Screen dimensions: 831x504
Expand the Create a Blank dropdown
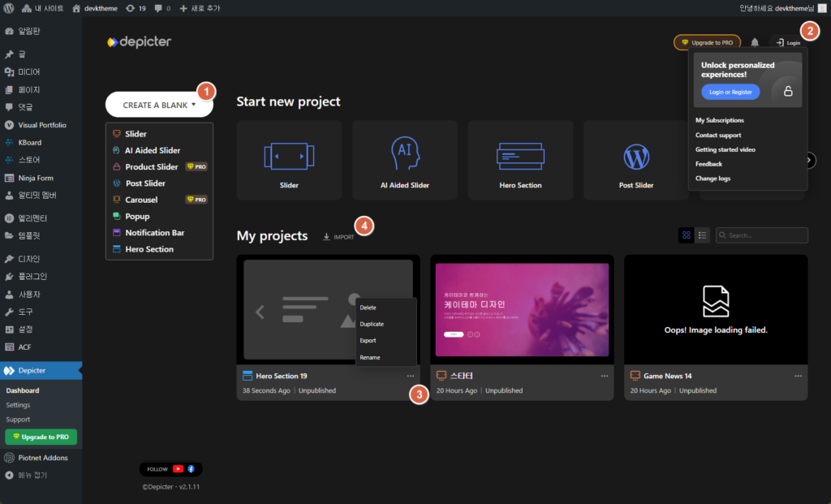click(x=160, y=105)
